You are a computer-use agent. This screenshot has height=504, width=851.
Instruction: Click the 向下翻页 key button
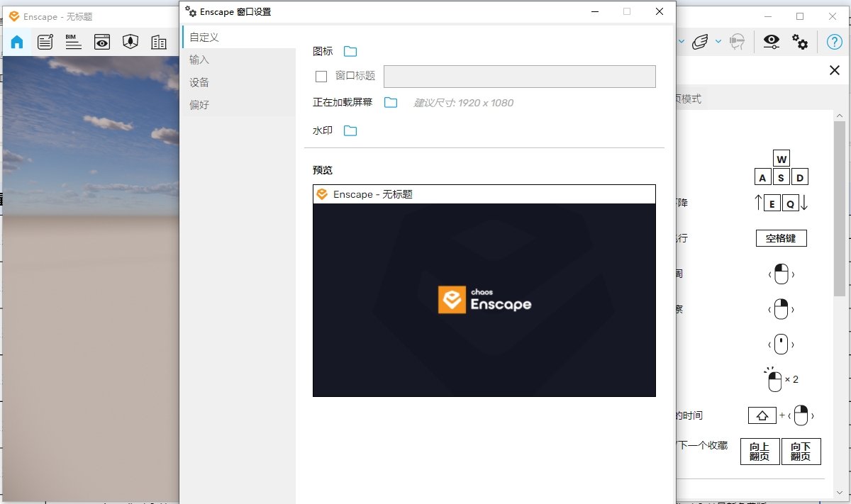pos(801,452)
